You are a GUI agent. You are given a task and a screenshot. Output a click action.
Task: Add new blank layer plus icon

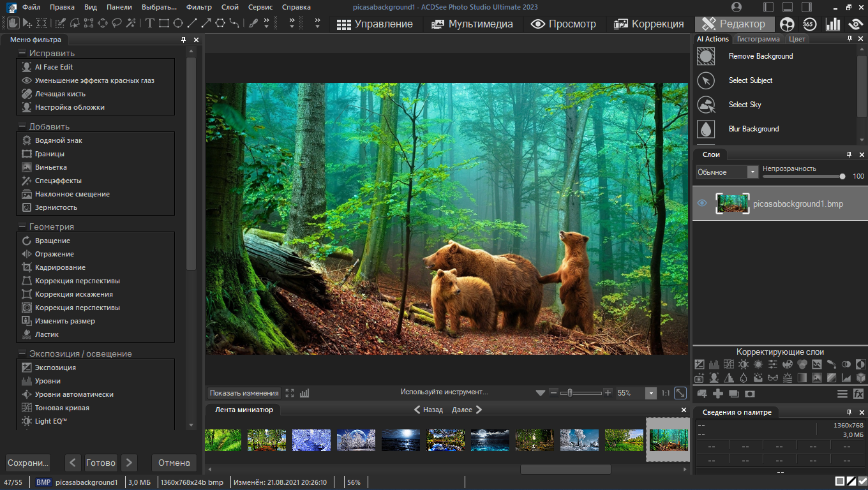tap(718, 394)
